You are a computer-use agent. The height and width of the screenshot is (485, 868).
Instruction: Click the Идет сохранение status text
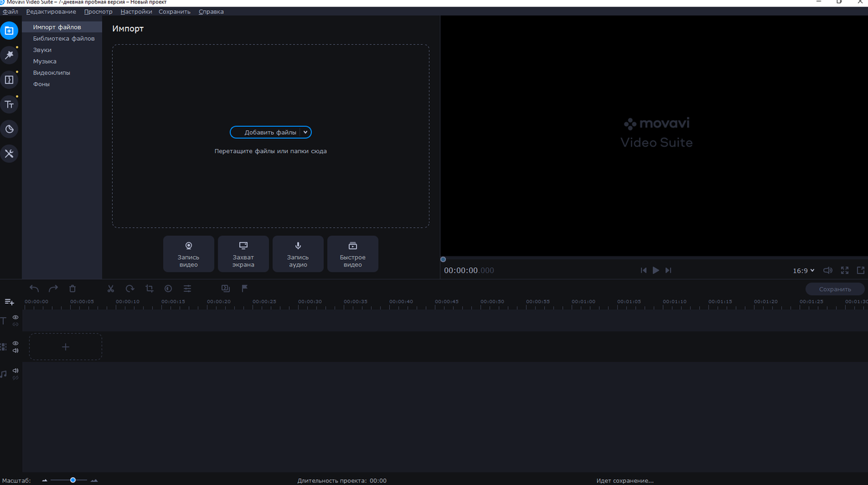coord(625,481)
